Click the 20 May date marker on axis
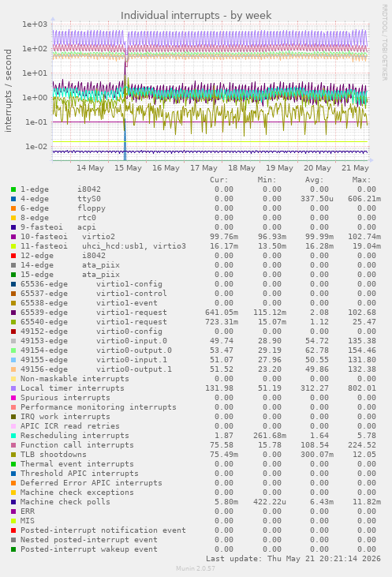The width and height of the screenshot is (392, 577). tap(317, 168)
